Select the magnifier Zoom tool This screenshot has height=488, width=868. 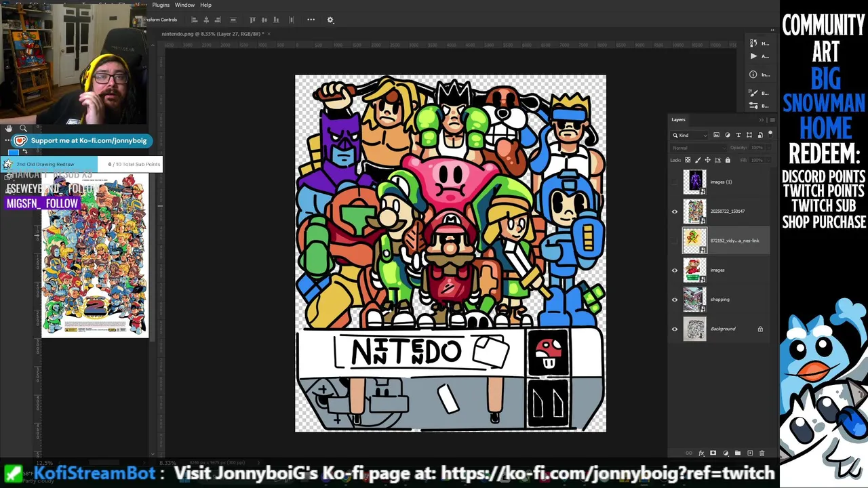pos(23,129)
